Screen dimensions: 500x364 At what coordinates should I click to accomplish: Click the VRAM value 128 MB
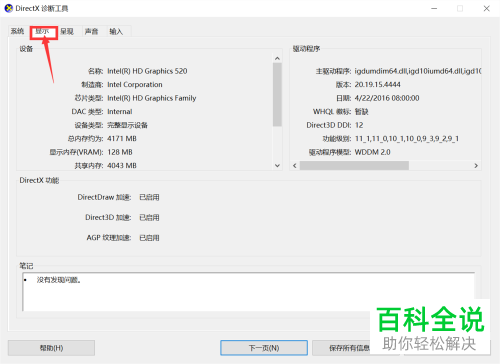pos(120,152)
